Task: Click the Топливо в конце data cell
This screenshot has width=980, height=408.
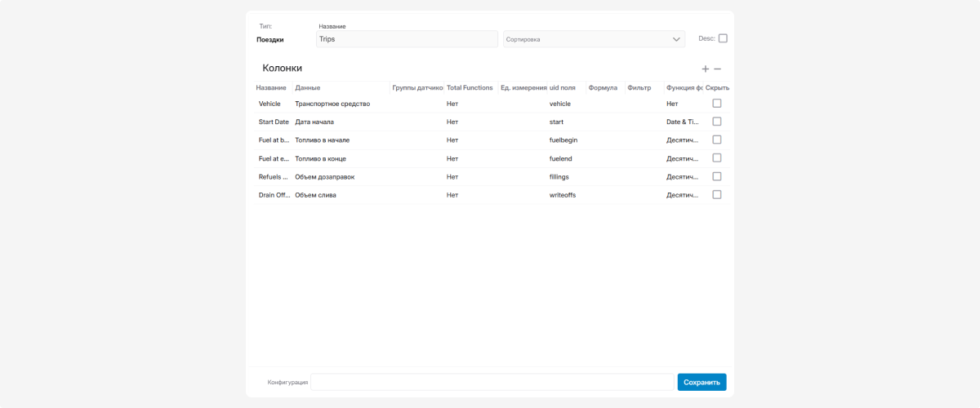Action: [x=320, y=158]
